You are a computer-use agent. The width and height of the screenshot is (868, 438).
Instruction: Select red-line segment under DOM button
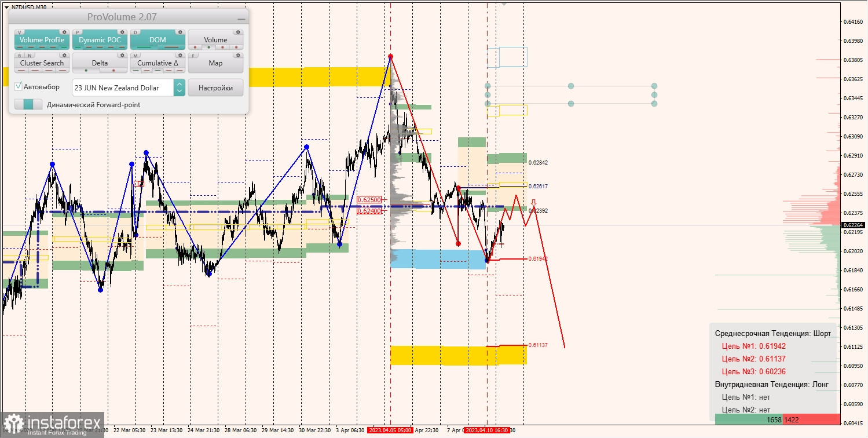(x=171, y=48)
